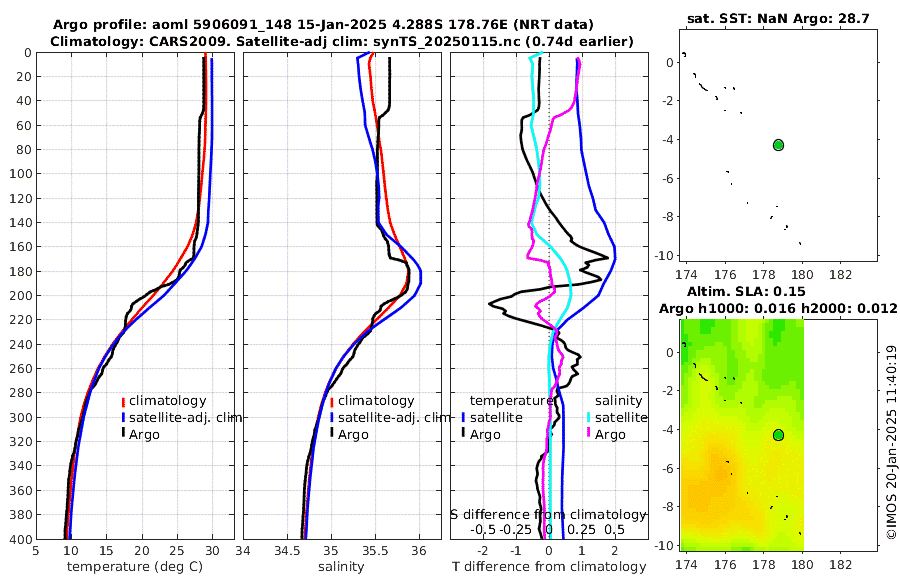Click blue satellite-adj. clim swatch in salinity legend
This screenshot has height=580, width=900.
tap(332, 418)
